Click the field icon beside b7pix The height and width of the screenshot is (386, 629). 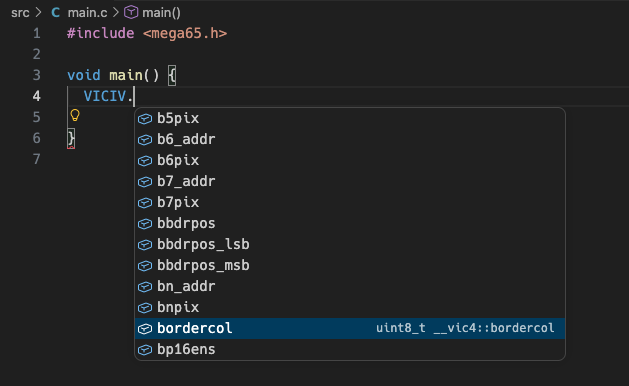coord(145,203)
